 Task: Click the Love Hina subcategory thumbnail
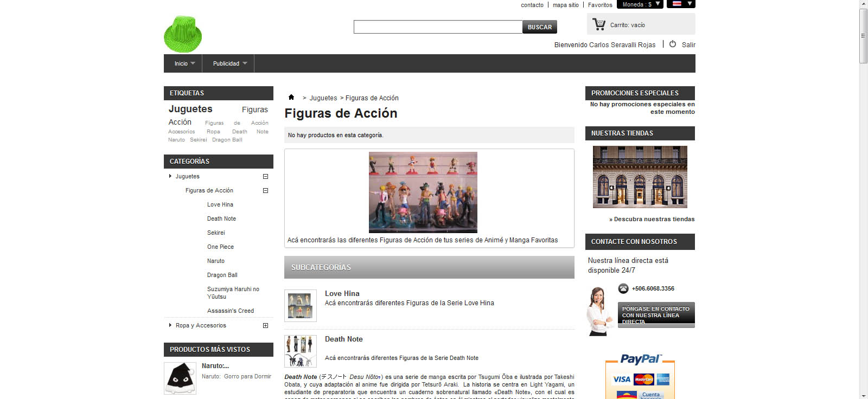[x=301, y=306]
